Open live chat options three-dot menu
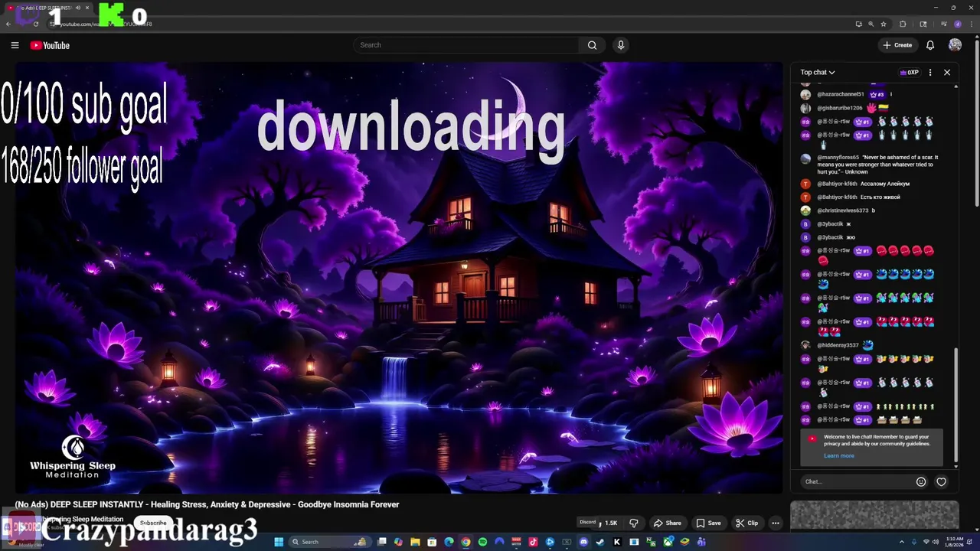 pos(930,73)
